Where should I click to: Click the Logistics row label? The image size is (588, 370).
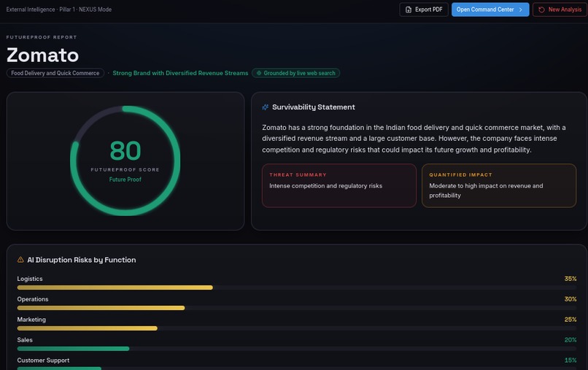tap(30, 279)
